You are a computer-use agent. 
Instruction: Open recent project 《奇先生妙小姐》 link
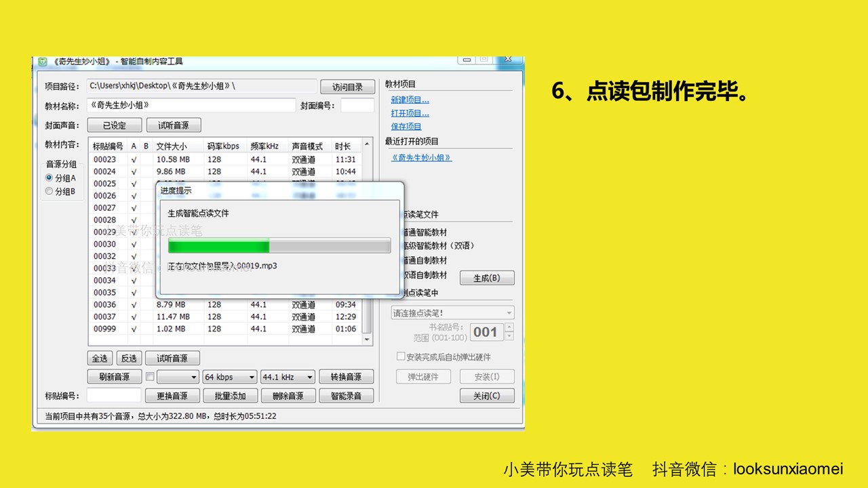[421, 157]
